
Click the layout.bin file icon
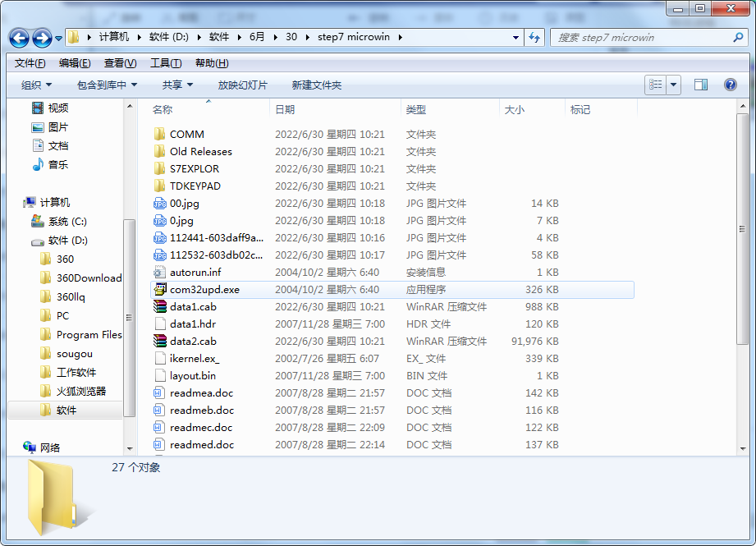click(x=159, y=376)
